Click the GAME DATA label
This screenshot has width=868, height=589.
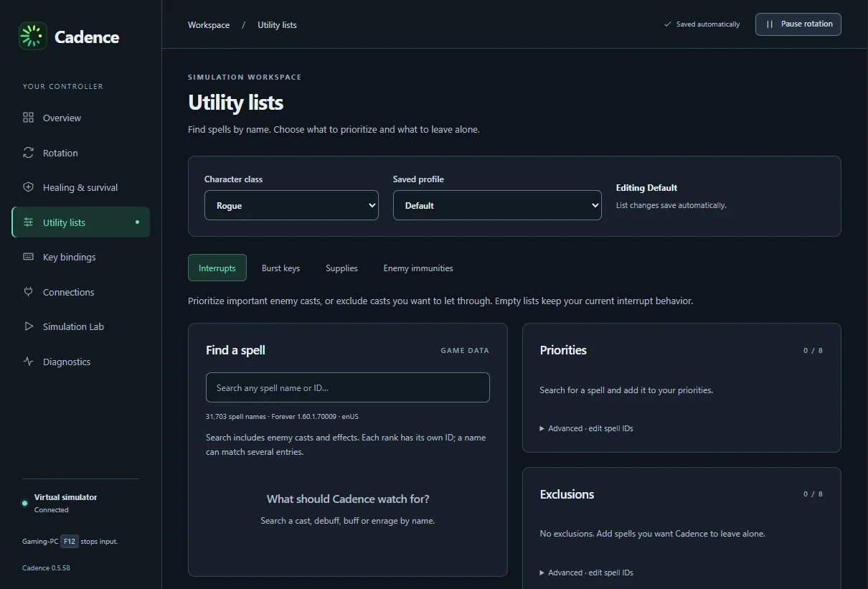coord(465,351)
